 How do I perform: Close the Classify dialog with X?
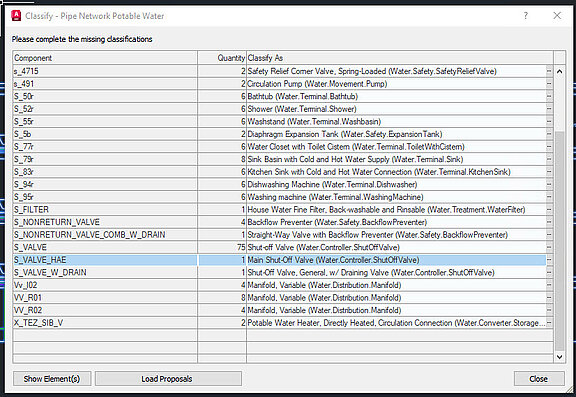click(557, 15)
